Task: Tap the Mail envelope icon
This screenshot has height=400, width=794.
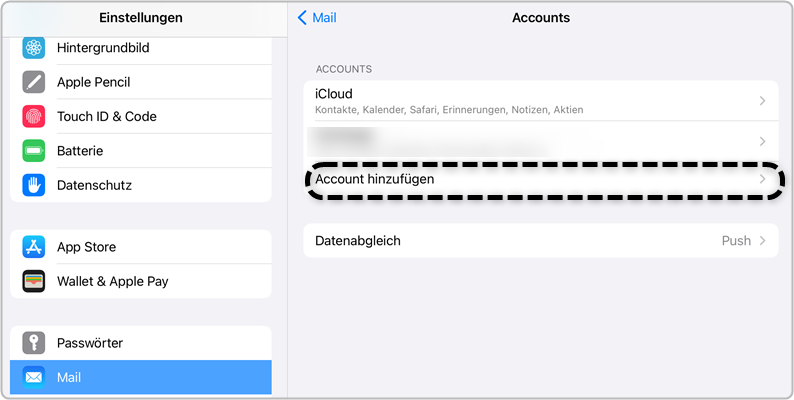Action: 33,378
